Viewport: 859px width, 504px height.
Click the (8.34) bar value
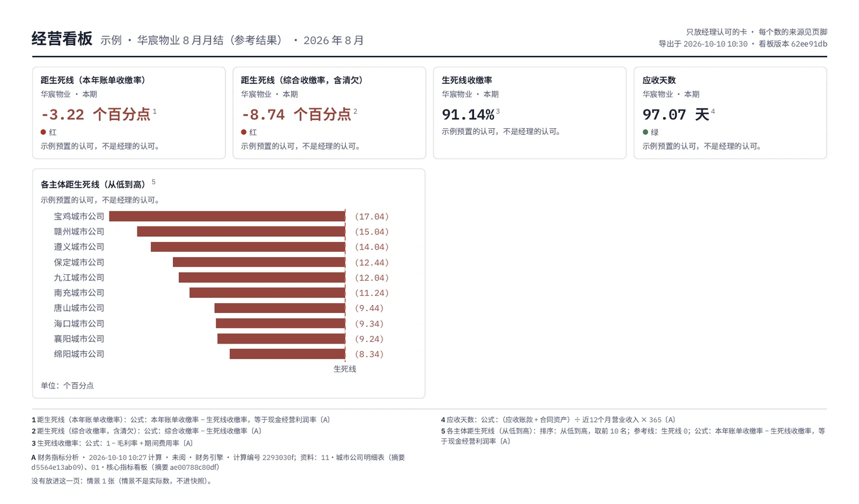point(369,354)
